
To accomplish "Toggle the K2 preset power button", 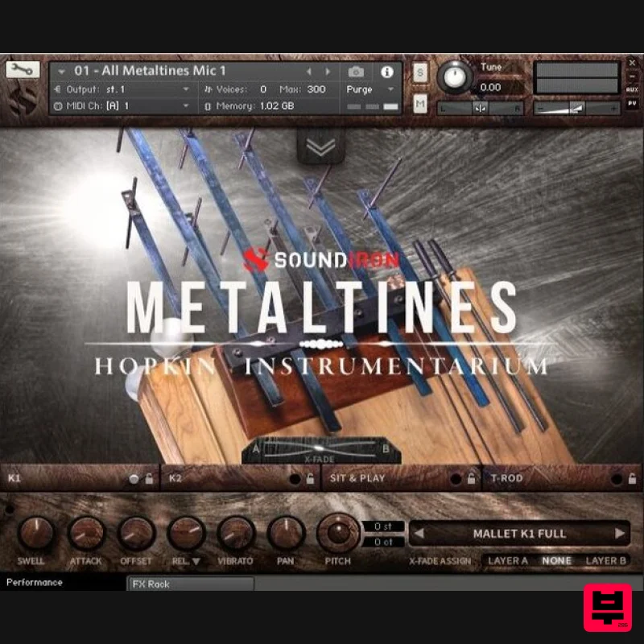I will tap(295, 478).
